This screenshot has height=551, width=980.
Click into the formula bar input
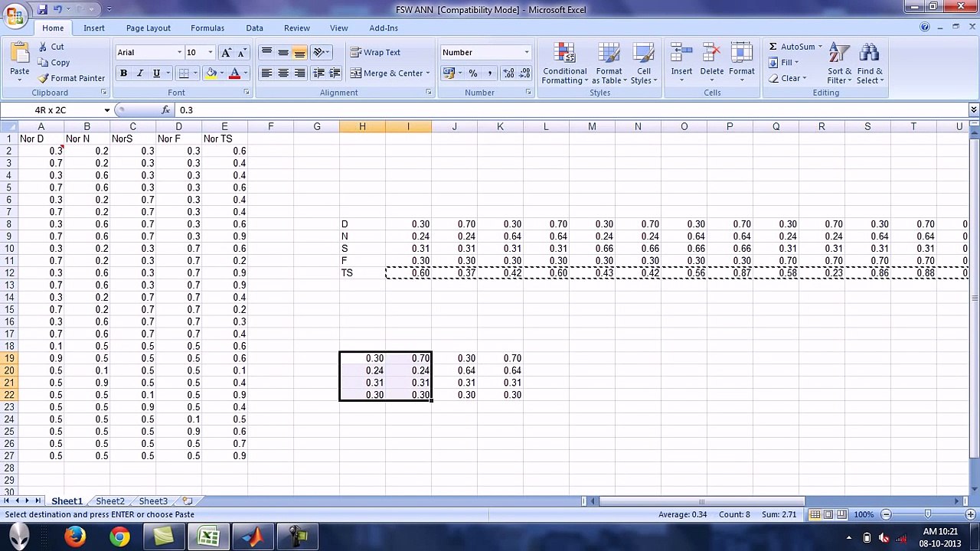[570, 110]
